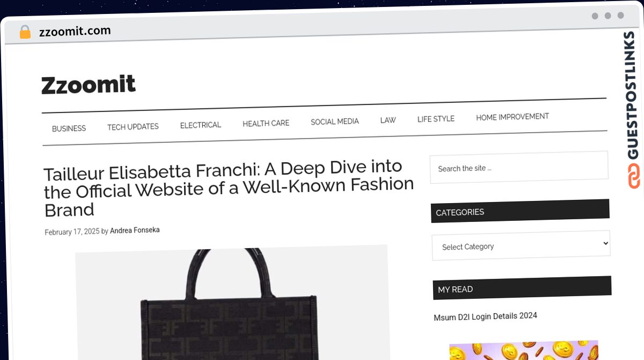Click the first gray window dot
Screen dimensions: 644x360
[x=595, y=16]
